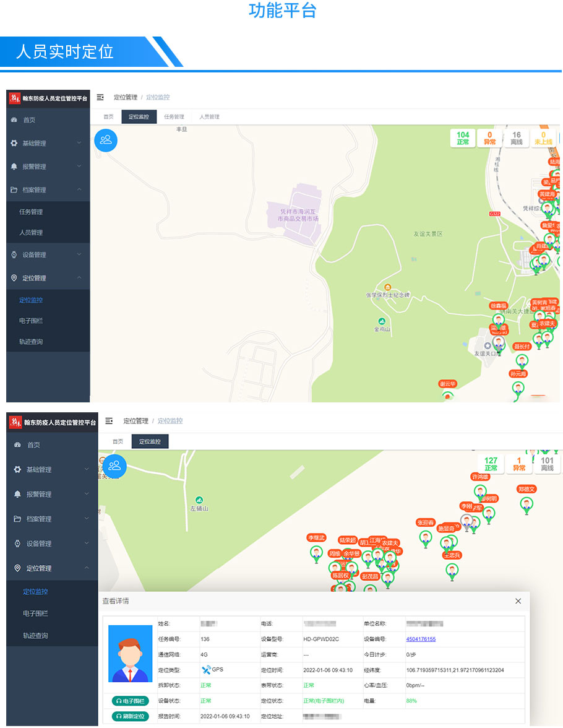563x728 pixels.
Task: Switch to the 人员管理 tab in tab bar
Action: coord(209,117)
